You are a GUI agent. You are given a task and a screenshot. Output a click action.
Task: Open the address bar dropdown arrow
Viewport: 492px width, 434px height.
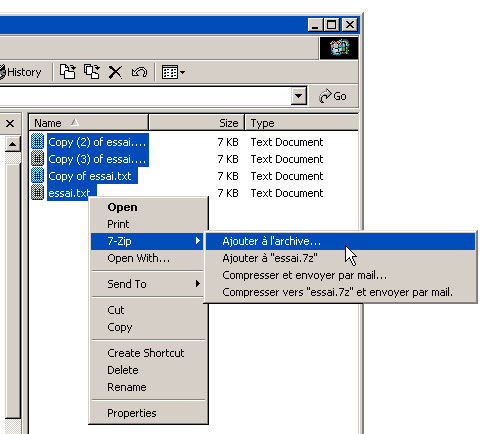pyautogui.click(x=299, y=96)
